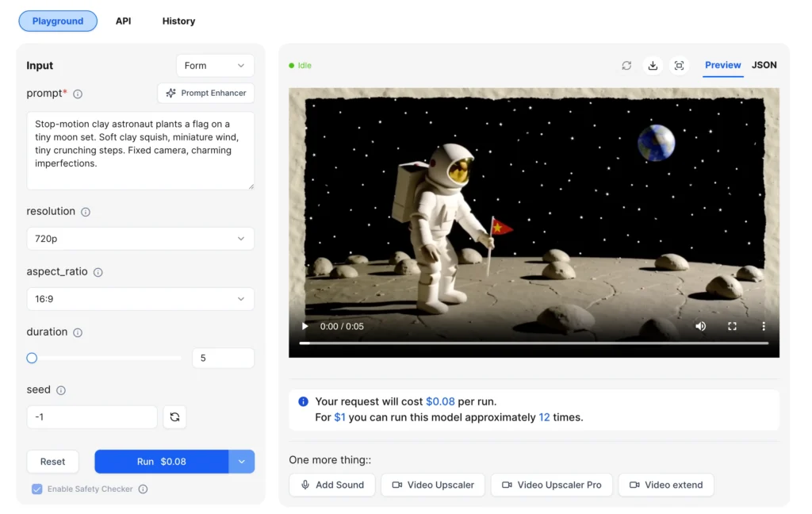Expand the aspect_ratio 16:9 dropdown

(140, 299)
